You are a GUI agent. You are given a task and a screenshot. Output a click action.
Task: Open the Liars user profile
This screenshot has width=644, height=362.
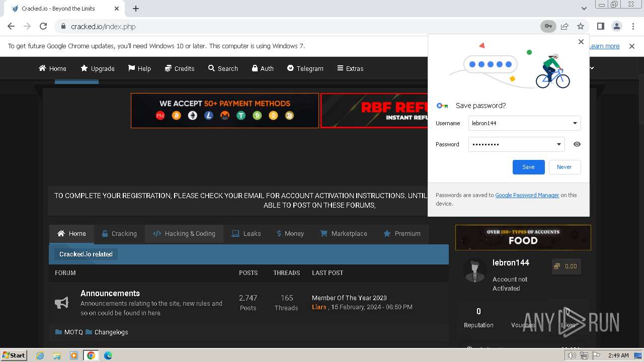click(x=319, y=307)
